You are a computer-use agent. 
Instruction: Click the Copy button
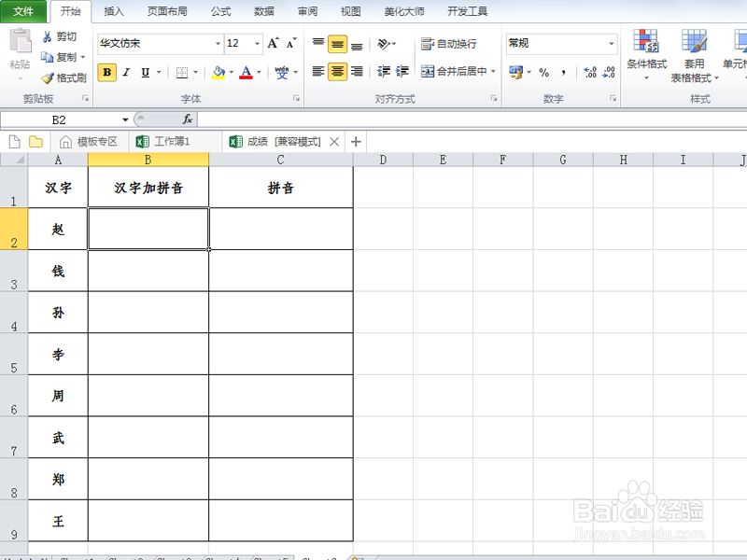[60, 57]
